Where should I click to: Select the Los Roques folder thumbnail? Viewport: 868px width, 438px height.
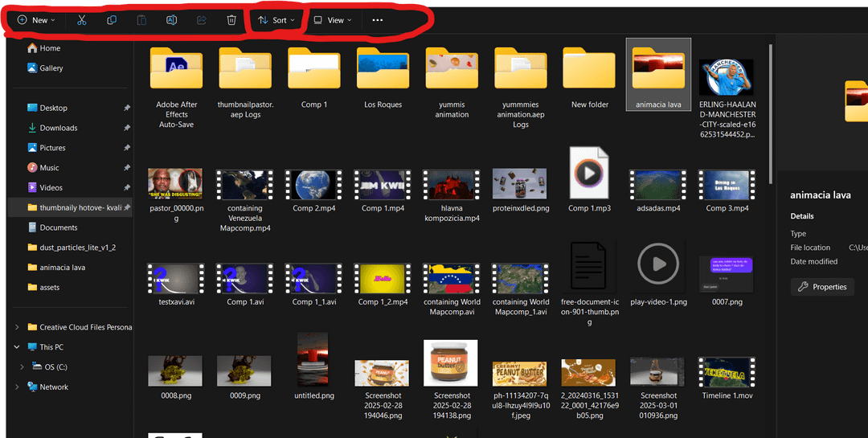click(383, 68)
